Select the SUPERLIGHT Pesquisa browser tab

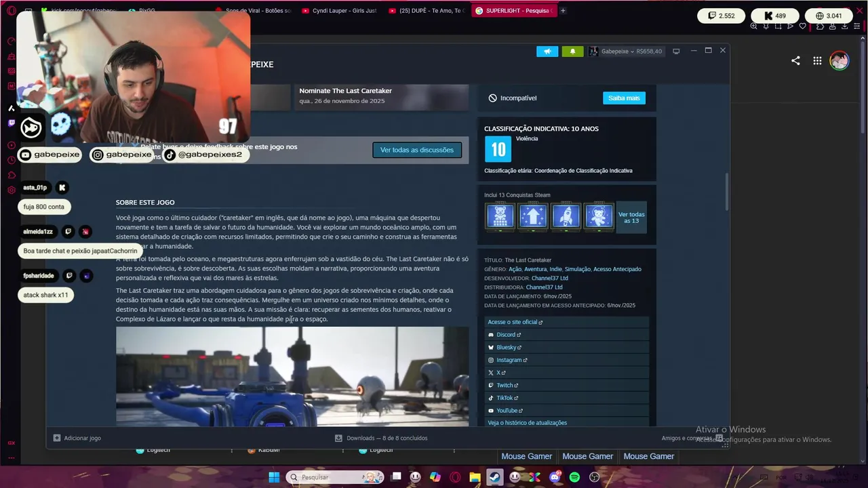513,11
